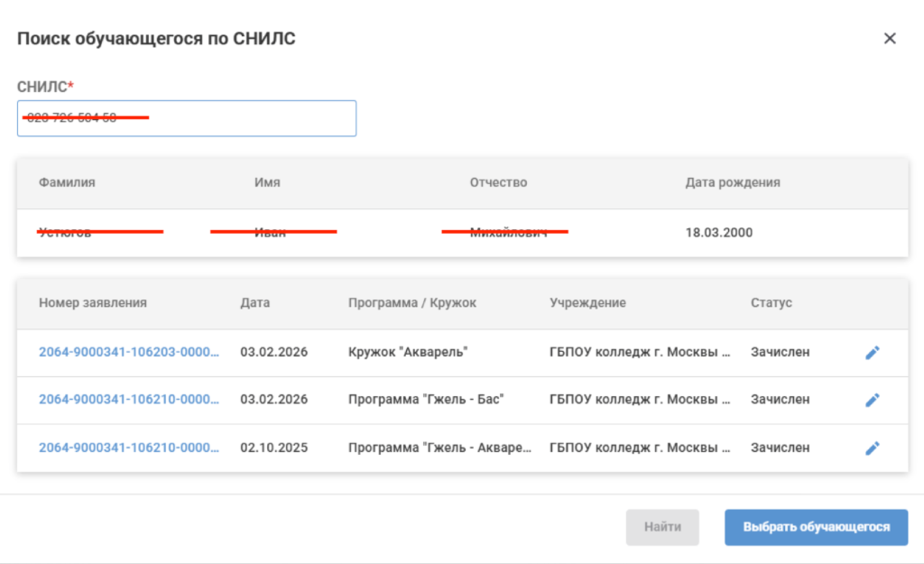Screen dimensions: 924x564
Task: Click pencil icon for 02.10.2025 application
Action: 873,448
